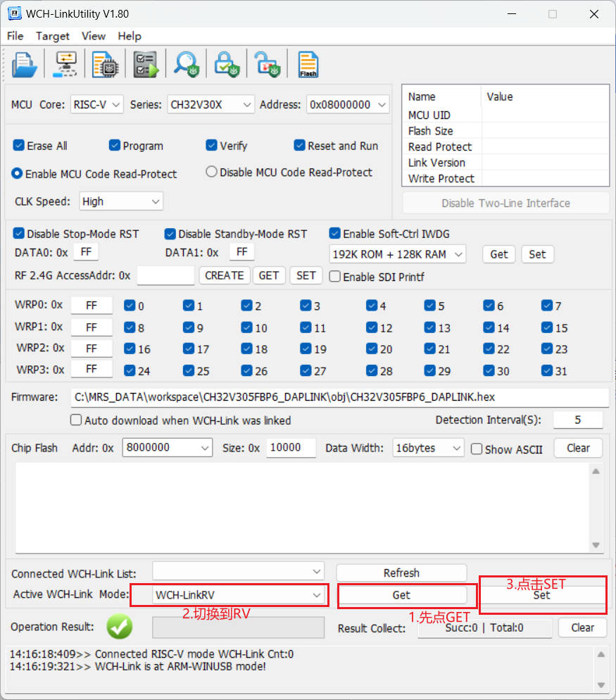
Task: Toggle the Verify checkbox
Action: pyautogui.click(x=211, y=146)
